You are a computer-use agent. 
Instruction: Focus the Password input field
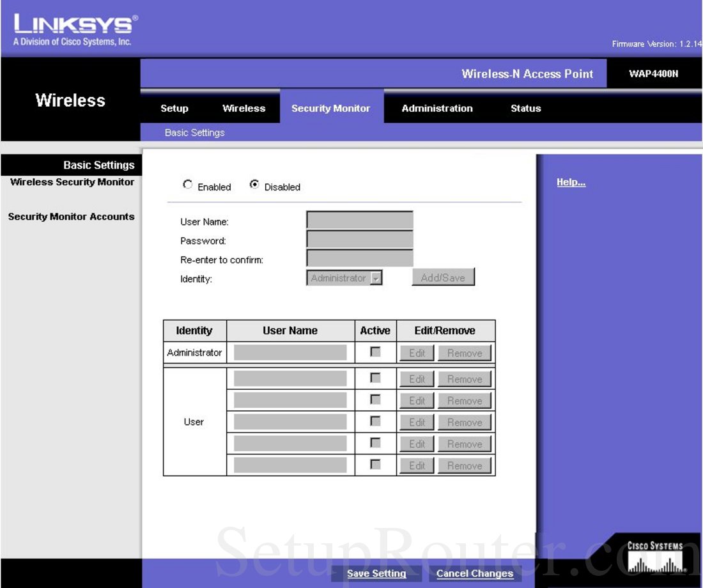click(360, 240)
